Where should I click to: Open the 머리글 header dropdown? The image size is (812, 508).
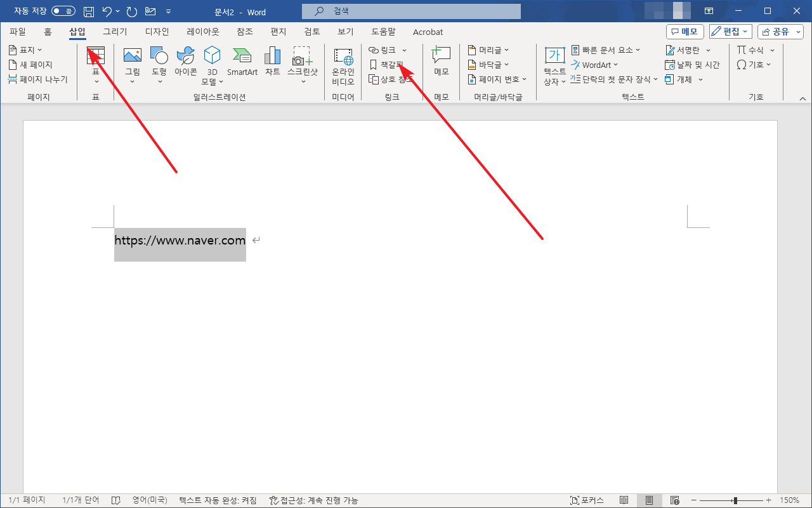[x=488, y=50]
